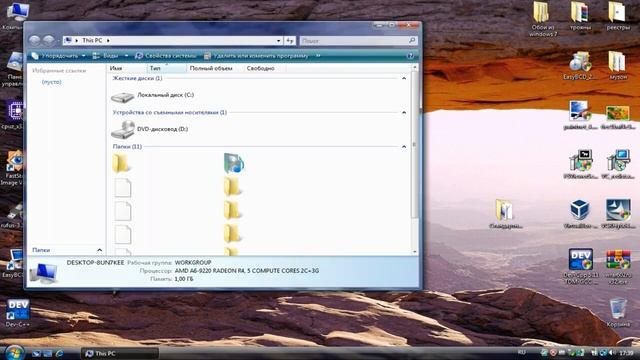The height and width of the screenshot is (360, 640).
Task: Click the taskbar clock showing 17:39
Action: pos(626,353)
